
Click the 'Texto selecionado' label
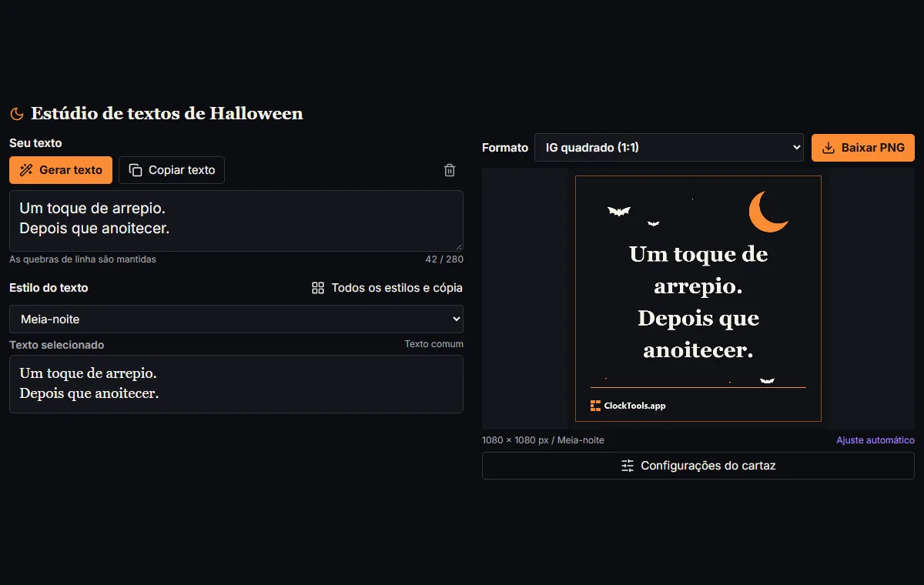(57, 345)
